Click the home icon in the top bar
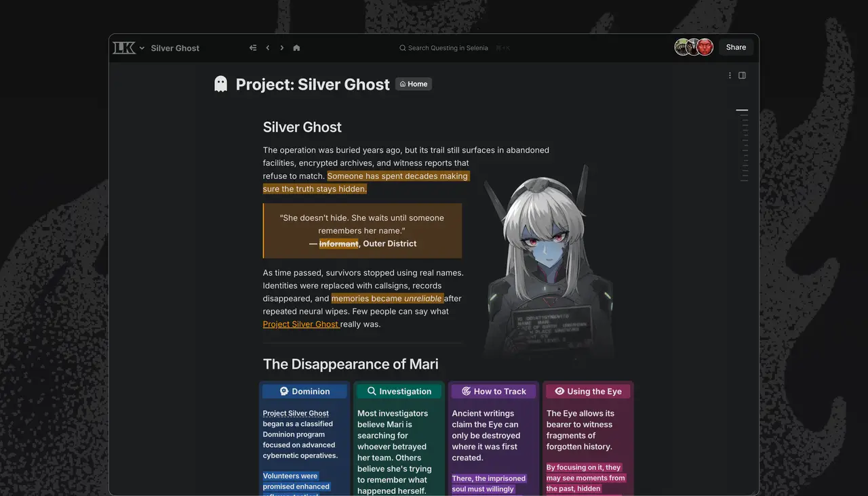 296,48
